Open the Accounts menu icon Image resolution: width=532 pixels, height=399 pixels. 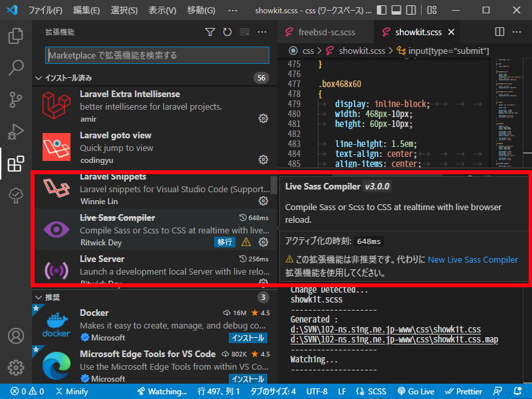(15, 336)
